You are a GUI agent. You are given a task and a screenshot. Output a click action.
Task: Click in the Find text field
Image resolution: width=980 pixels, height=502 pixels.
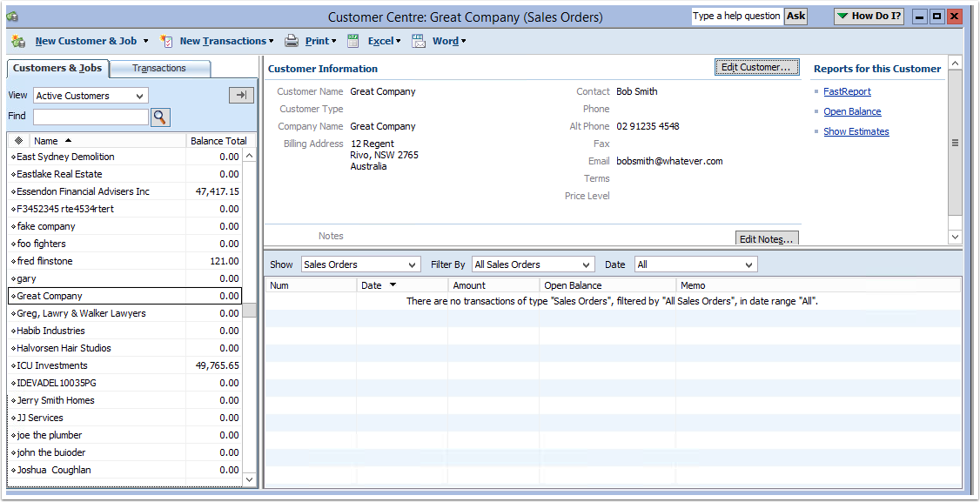[x=91, y=117]
